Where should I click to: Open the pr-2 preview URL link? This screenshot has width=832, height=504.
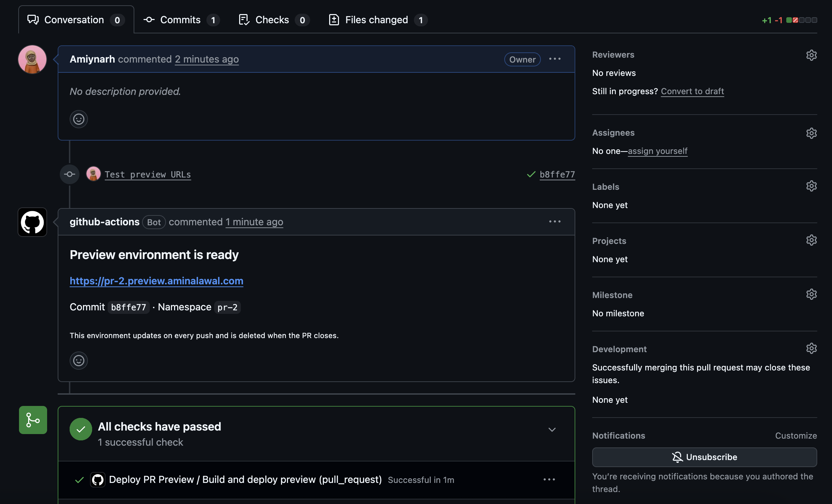coord(156,281)
